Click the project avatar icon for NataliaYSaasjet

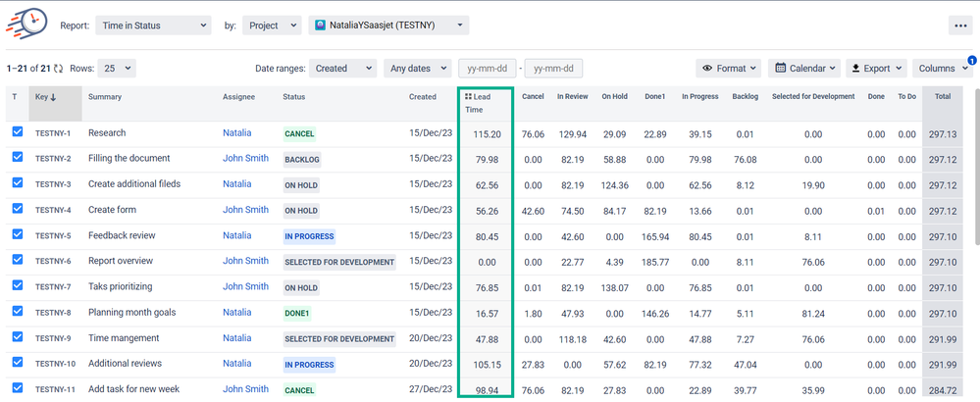coord(320,25)
